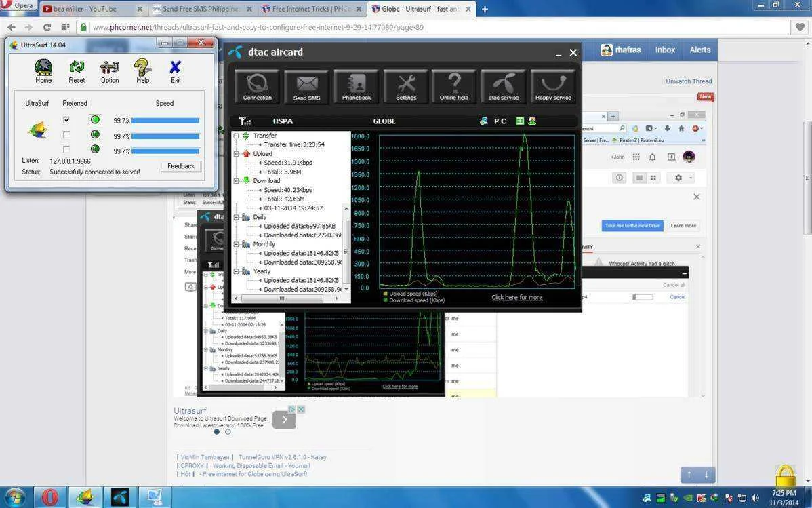The height and width of the screenshot is (508, 812).
Task: Open the Opera taskbar icon
Action: click(50, 497)
